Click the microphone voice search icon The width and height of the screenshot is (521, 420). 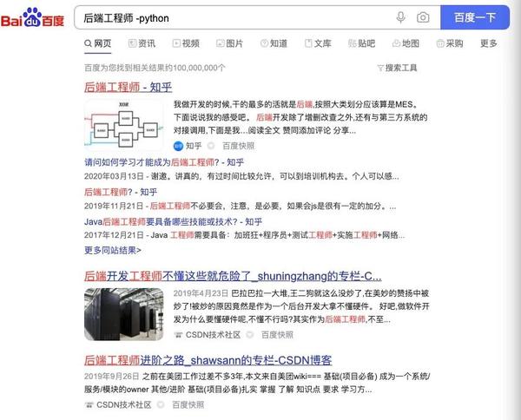click(x=400, y=17)
